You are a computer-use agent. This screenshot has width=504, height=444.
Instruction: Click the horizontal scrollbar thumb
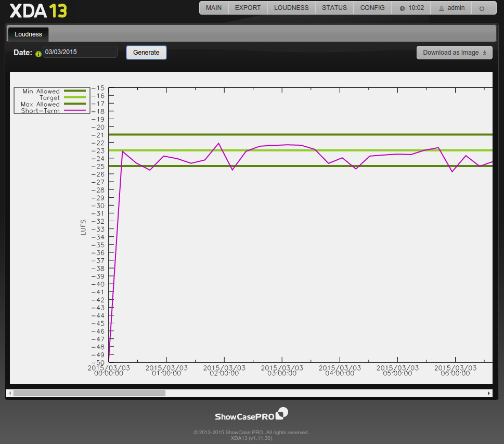pos(89,394)
